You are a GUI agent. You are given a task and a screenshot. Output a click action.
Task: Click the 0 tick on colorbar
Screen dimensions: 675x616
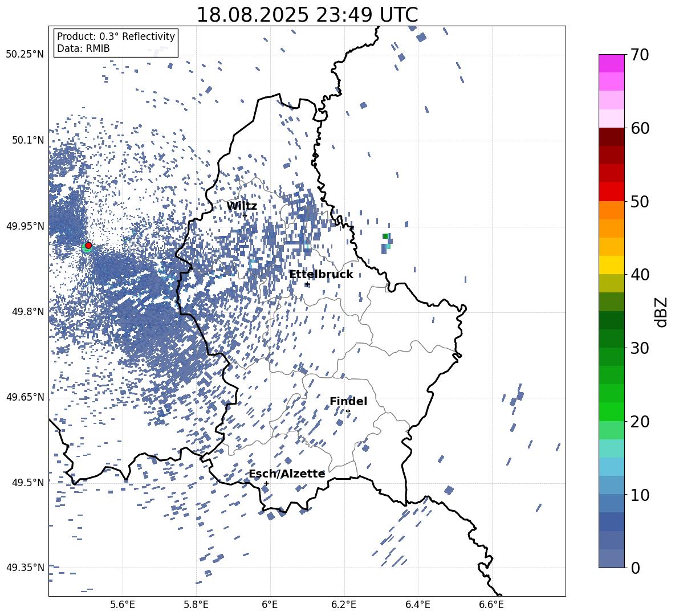point(635,568)
